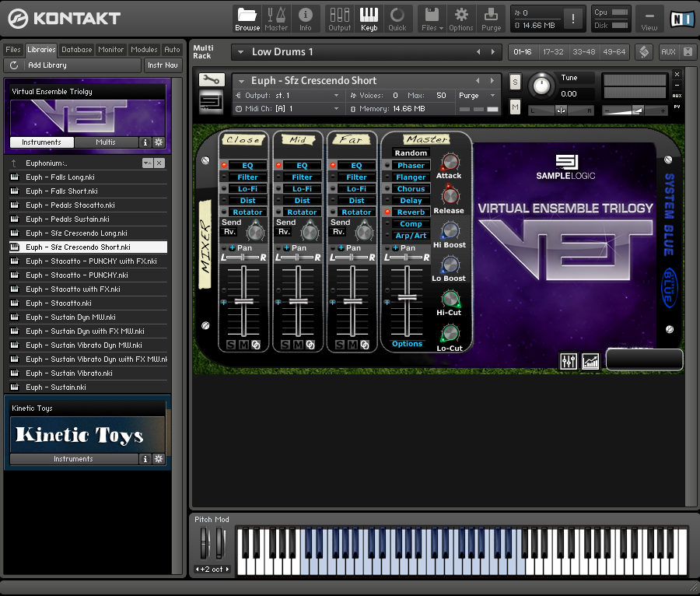
Task: Close the multi rack X icon
Action: coord(688,52)
